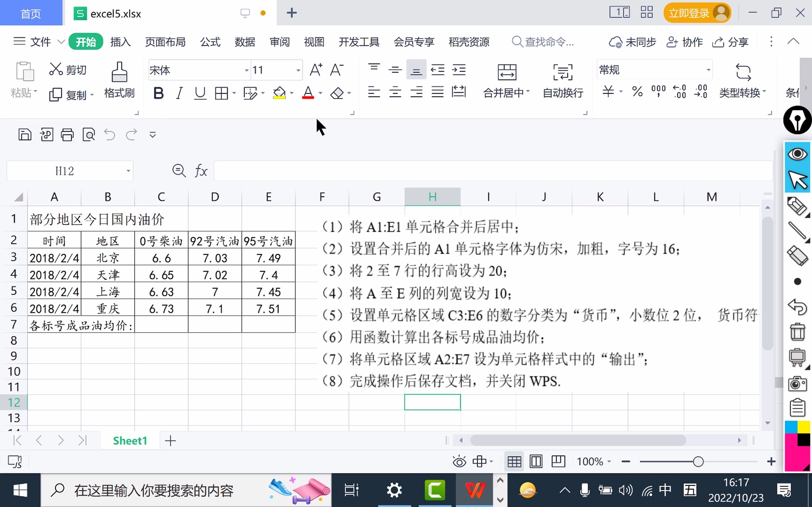
Task: Click the zoom slider handle in status bar
Action: (698, 462)
